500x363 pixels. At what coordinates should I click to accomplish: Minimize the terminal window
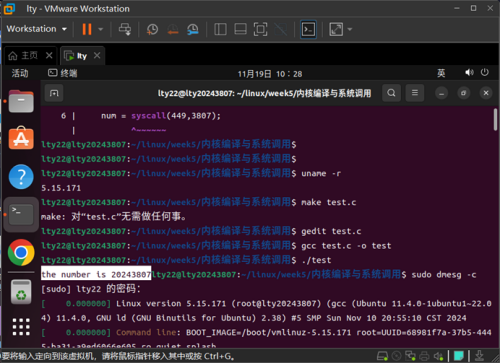(x=442, y=93)
